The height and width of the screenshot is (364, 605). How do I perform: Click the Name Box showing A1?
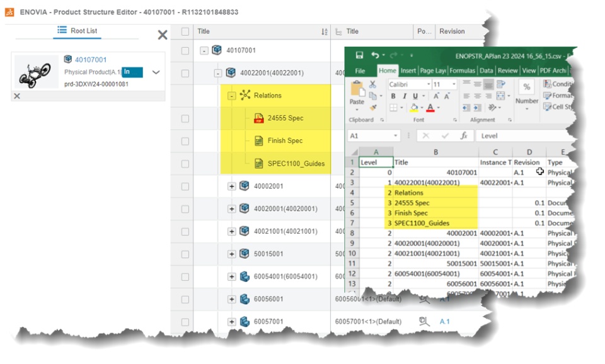[x=374, y=136]
